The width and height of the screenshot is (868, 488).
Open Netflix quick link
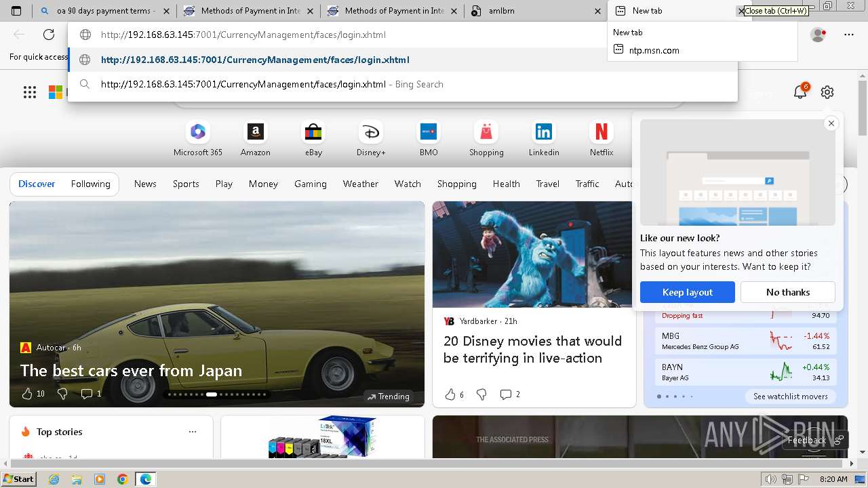[601, 139]
